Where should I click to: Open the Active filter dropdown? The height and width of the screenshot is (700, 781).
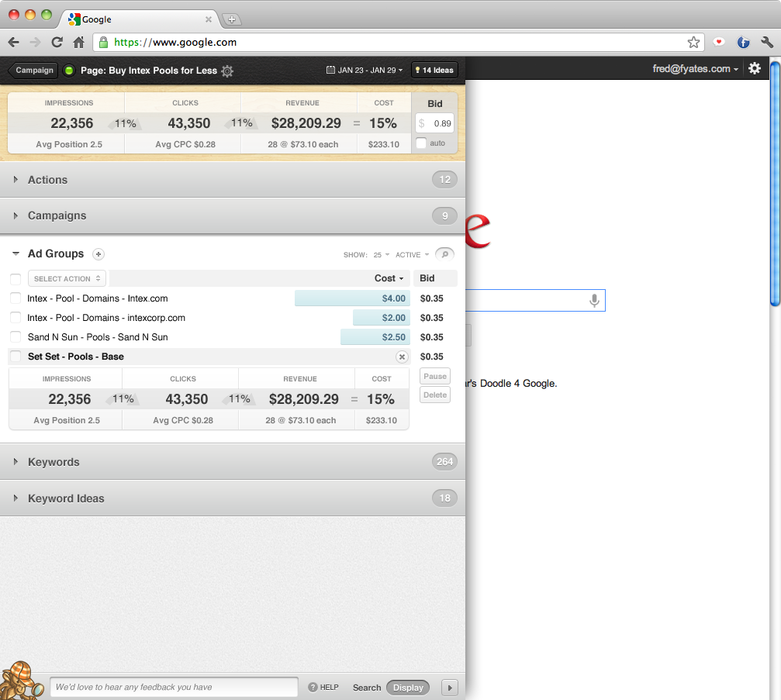[413, 255]
